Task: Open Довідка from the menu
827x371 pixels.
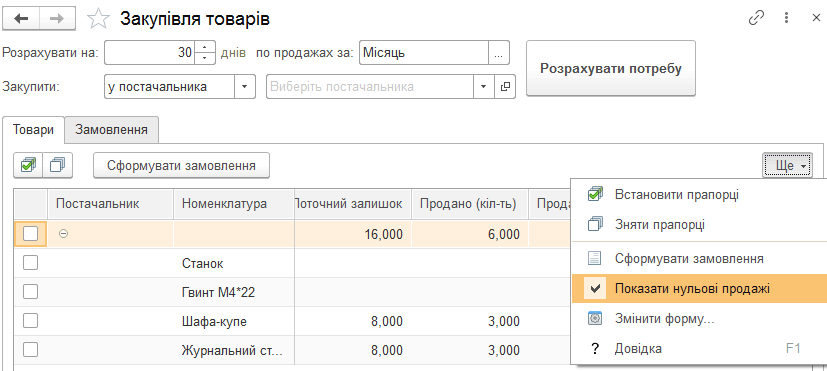Action: (699, 349)
